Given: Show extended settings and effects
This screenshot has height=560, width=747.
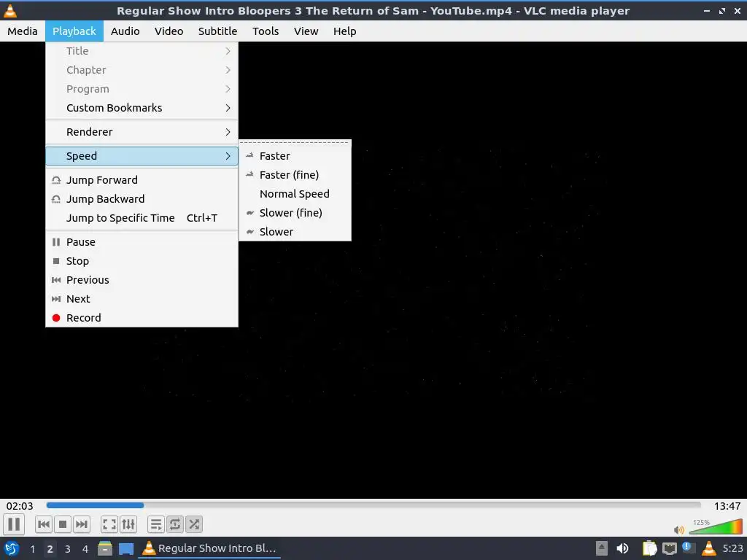Looking at the screenshot, I should (128, 524).
